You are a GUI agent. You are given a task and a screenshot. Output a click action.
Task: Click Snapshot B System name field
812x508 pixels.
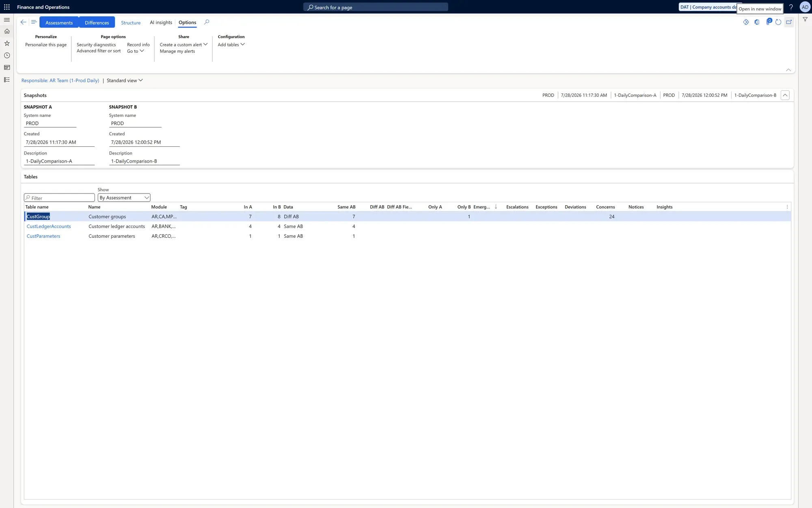pyautogui.click(x=135, y=123)
